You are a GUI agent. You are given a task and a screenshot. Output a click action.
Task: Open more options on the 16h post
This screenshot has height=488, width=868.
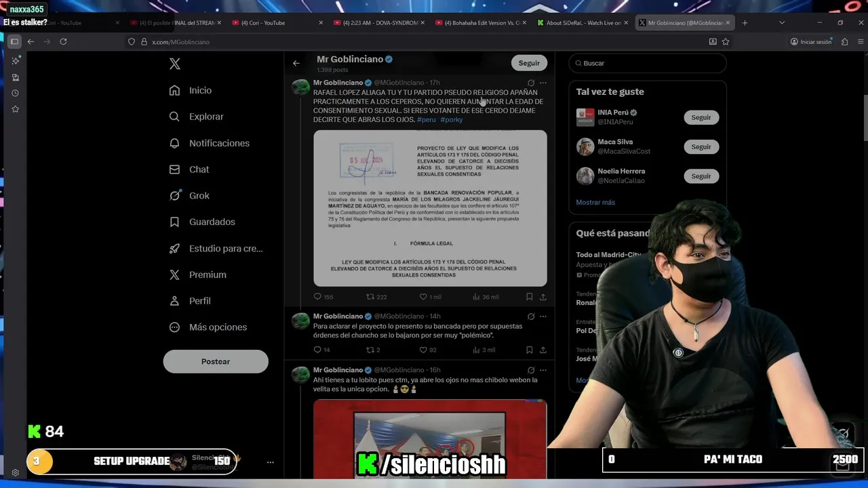tap(543, 370)
